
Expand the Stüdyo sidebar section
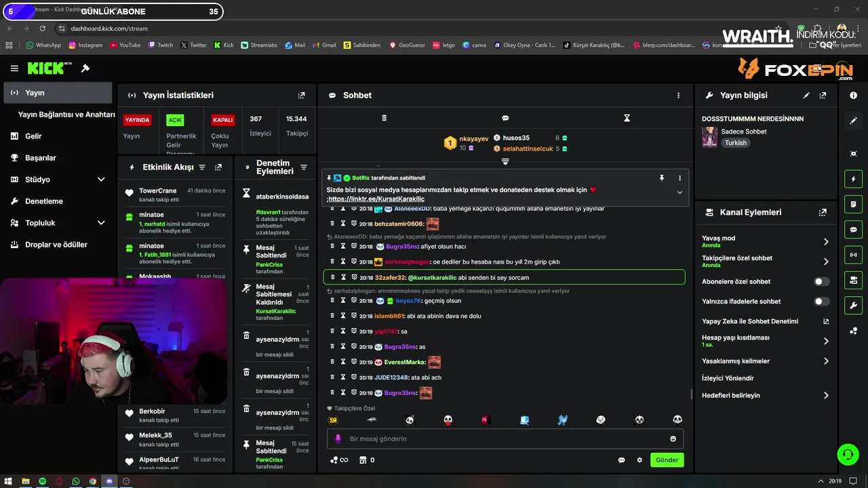coord(101,180)
